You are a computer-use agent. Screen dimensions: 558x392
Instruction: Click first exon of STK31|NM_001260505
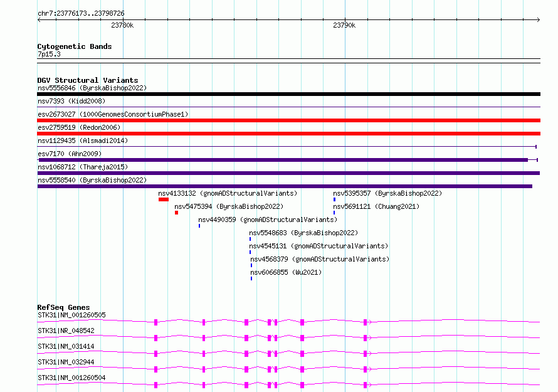(x=156, y=322)
